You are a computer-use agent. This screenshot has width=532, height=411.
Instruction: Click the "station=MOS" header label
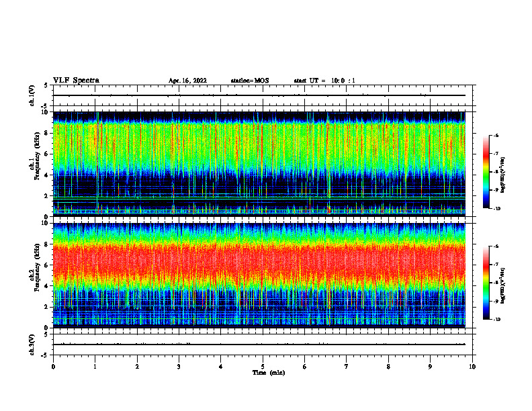250,81
